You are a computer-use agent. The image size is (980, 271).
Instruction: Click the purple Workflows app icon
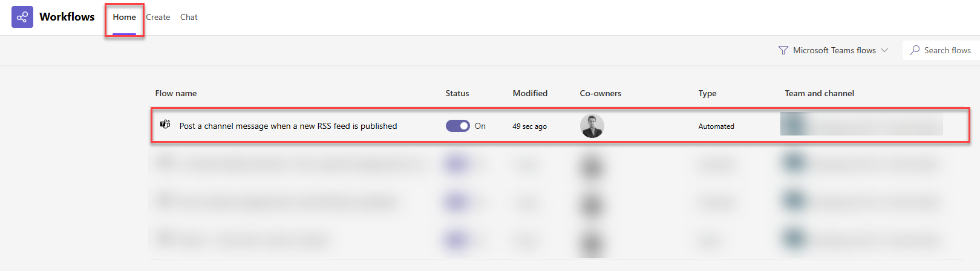point(22,17)
